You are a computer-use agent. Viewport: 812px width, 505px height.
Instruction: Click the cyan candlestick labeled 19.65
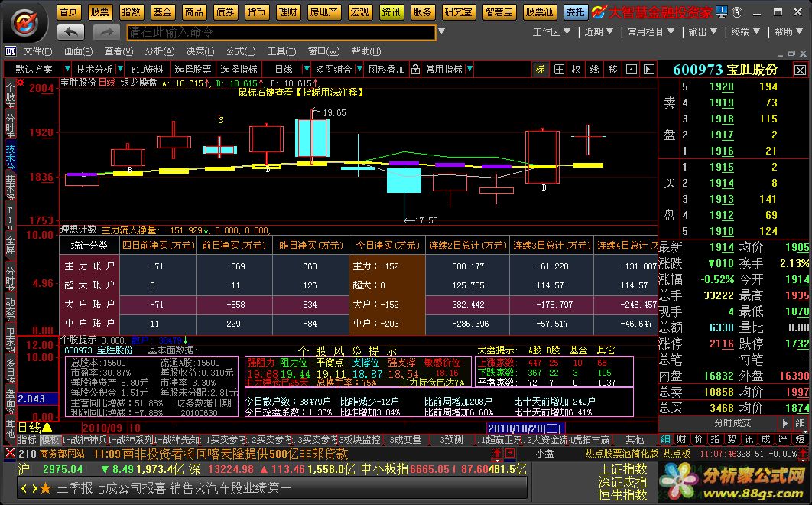coord(312,138)
